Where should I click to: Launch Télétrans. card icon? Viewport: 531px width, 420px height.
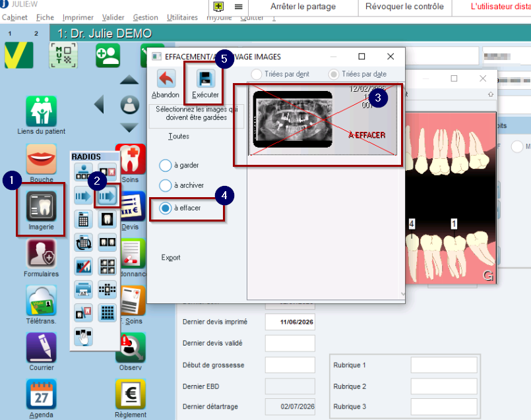point(42,301)
